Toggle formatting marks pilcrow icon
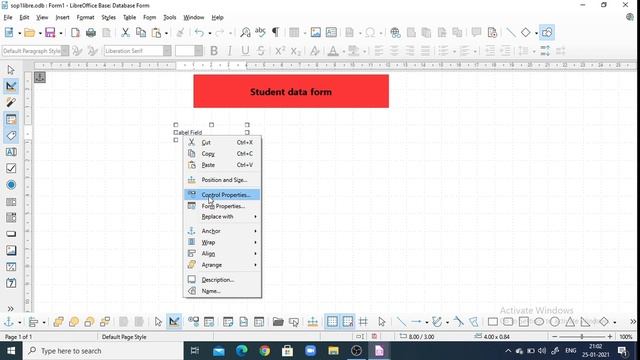This screenshot has height=360, width=640. point(276,33)
